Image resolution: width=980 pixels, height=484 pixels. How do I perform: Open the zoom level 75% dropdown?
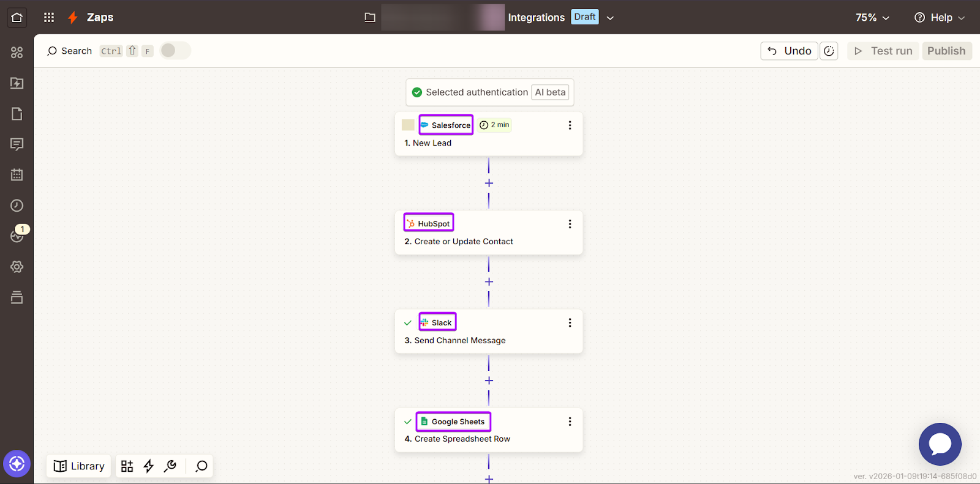[x=872, y=18]
